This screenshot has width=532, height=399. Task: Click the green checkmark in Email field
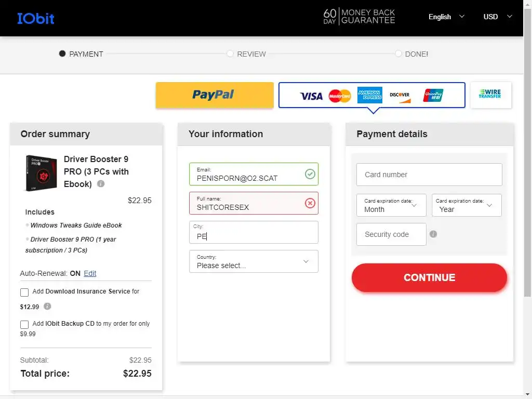[x=310, y=174]
